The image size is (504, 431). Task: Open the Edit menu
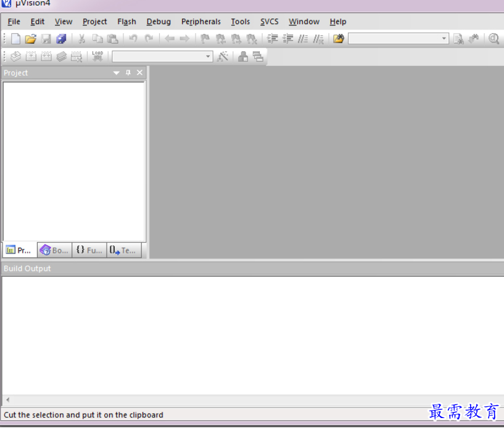coord(37,22)
